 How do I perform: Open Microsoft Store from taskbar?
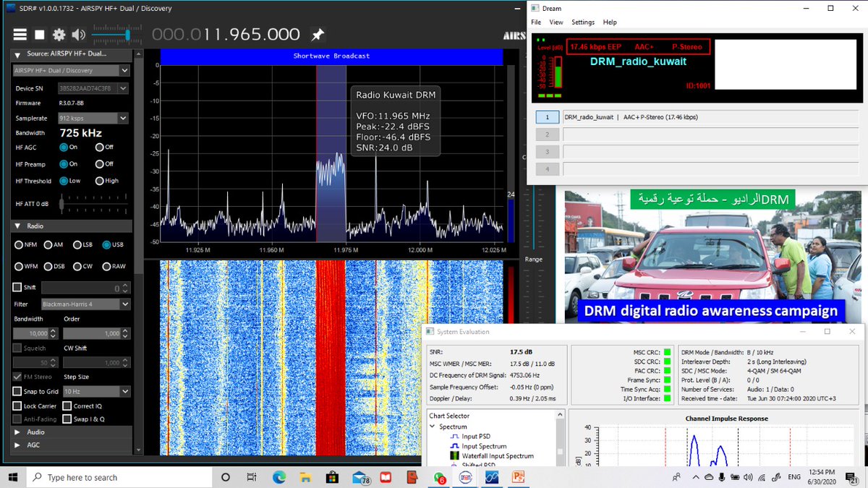(x=333, y=477)
